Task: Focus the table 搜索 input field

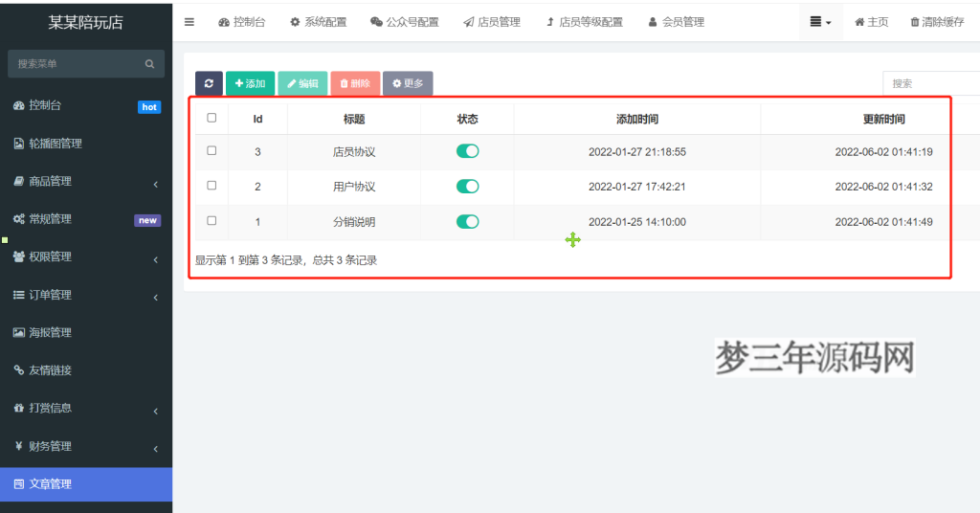Action: [931, 83]
